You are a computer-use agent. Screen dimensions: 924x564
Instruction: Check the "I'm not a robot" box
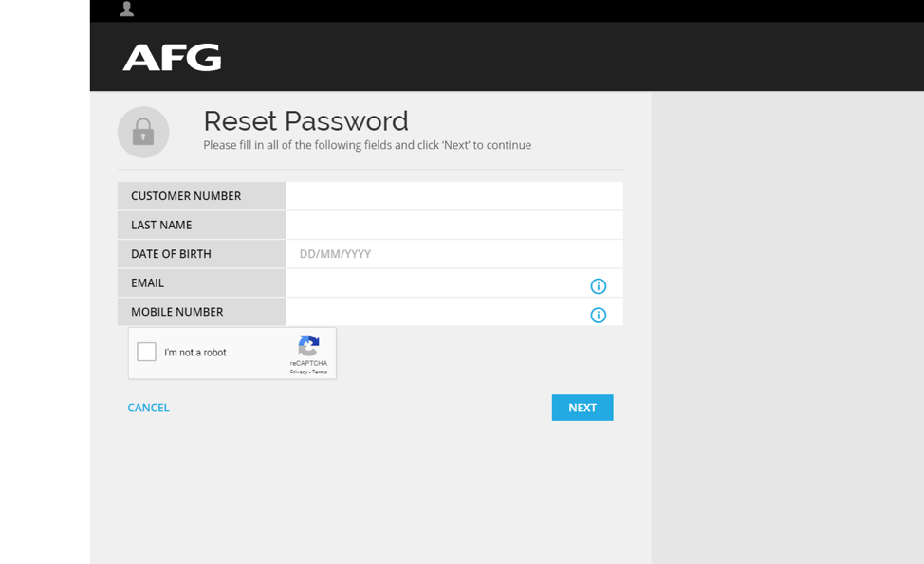147,353
